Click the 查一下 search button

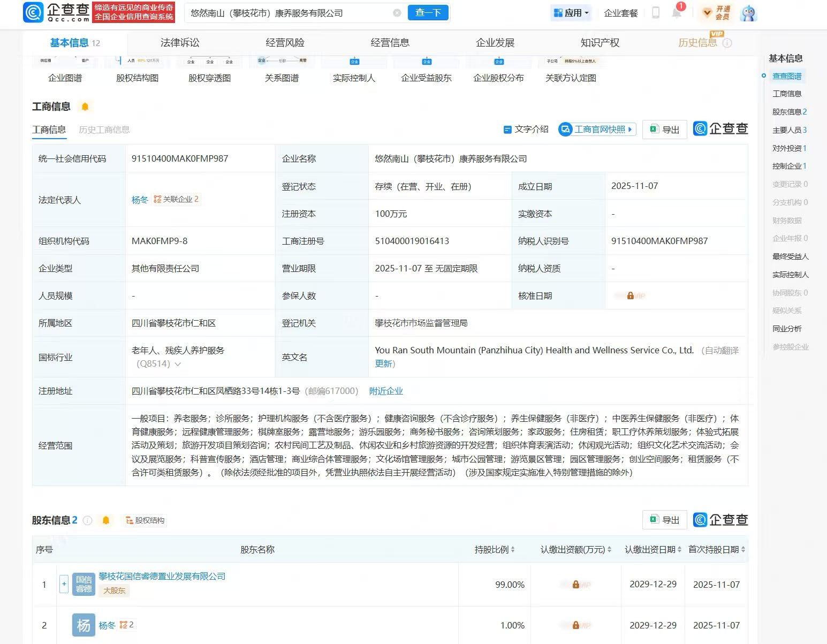pyautogui.click(x=428, y=13)
